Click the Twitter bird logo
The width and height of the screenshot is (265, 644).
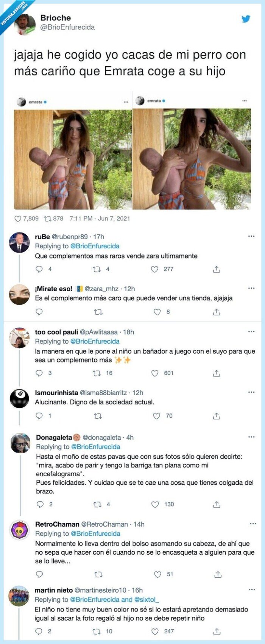click(x=246, y=19)
